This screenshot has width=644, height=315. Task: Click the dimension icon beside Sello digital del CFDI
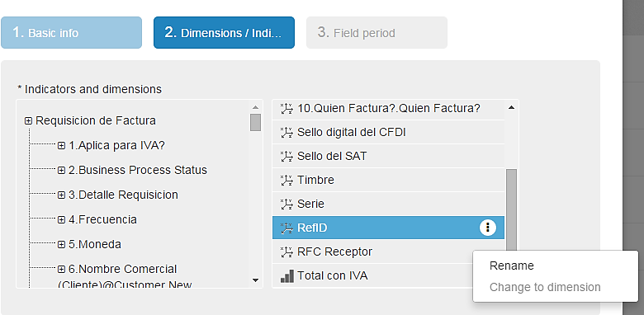(286, 133)
